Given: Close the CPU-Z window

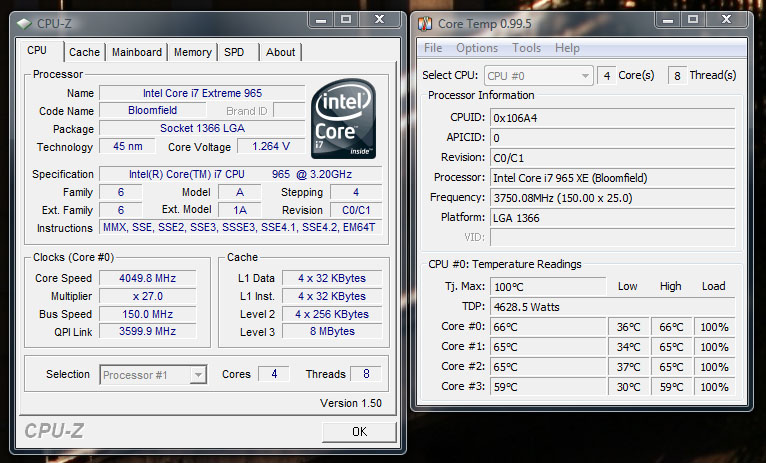Looking at the screenshot, I should click(380, 20).
